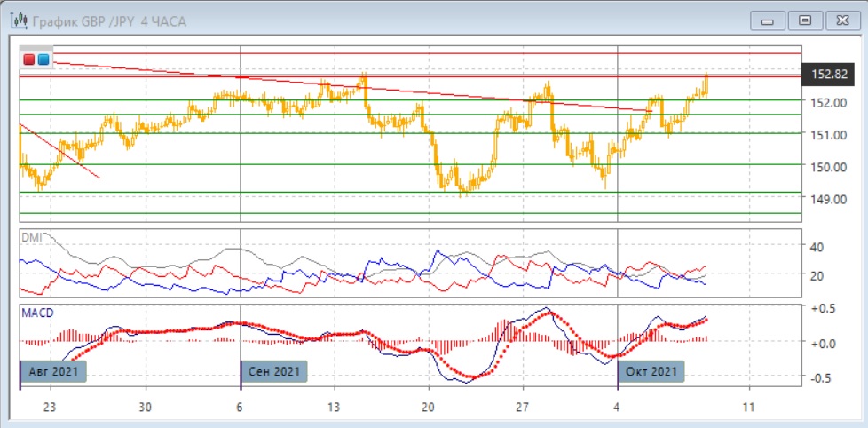Screen dimensions: 868x428
Task: Select the Сен 2021 month marker
Action: point(274,370)
